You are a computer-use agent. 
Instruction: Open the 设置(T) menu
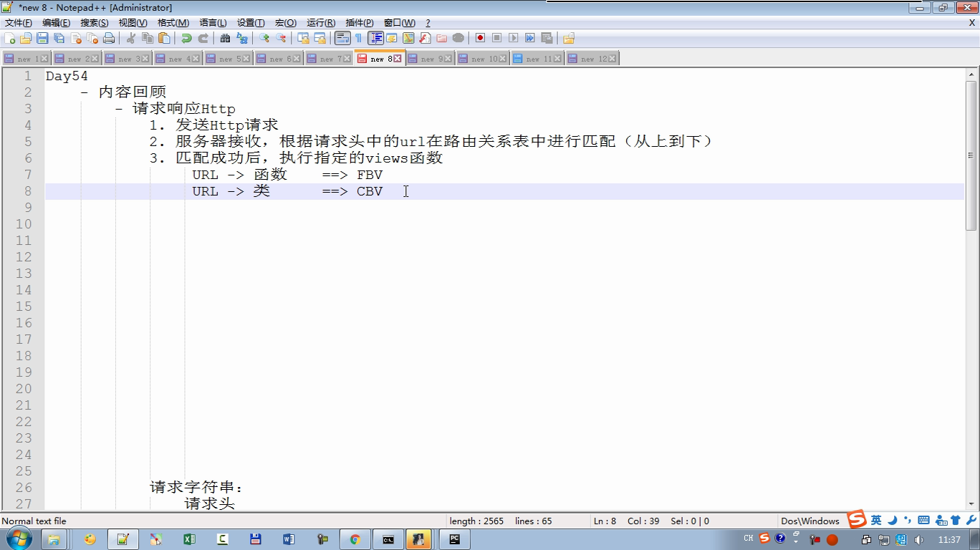(x=251, y=23)
